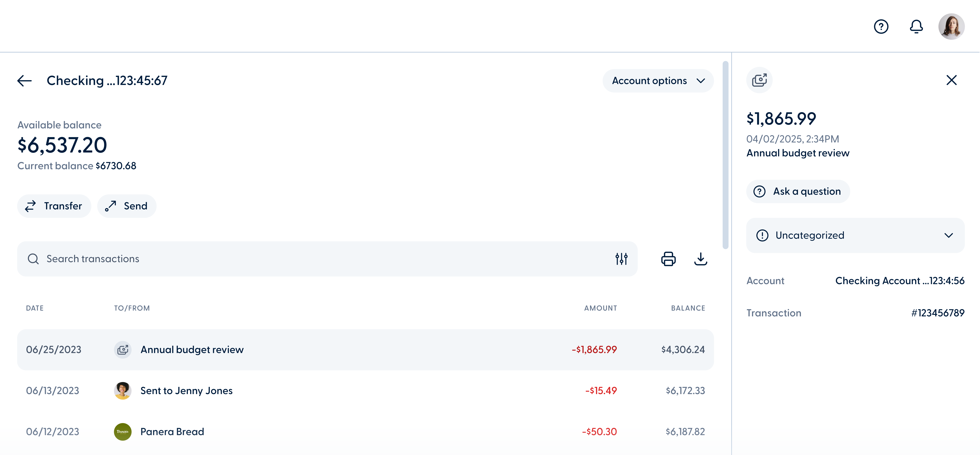Collapse the transaction detail panel

[x=952, y=80]
